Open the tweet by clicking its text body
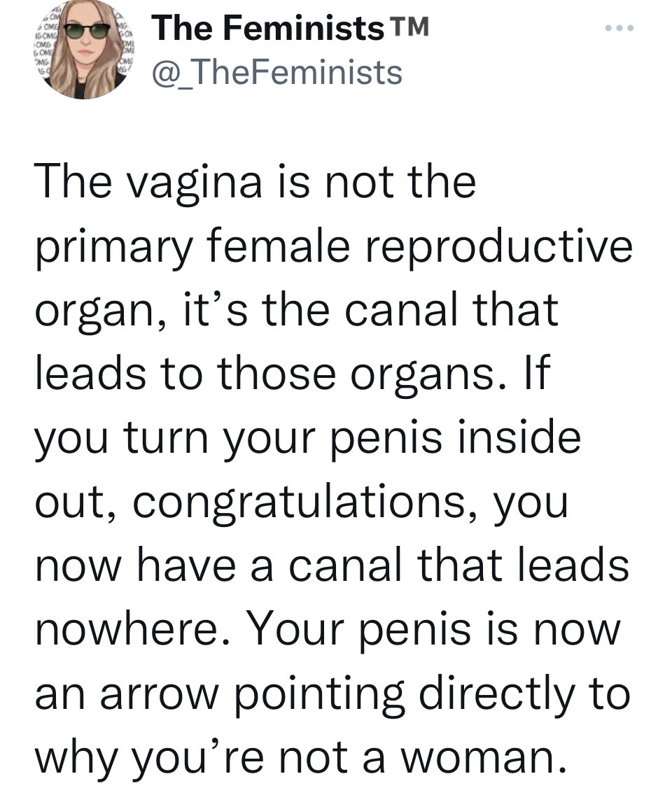The image size is (672, 809). pos(333,468)
